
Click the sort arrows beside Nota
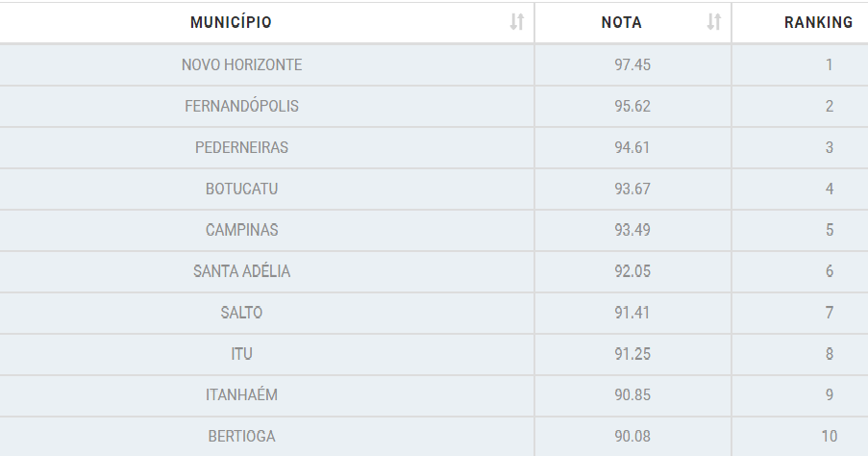713,23
